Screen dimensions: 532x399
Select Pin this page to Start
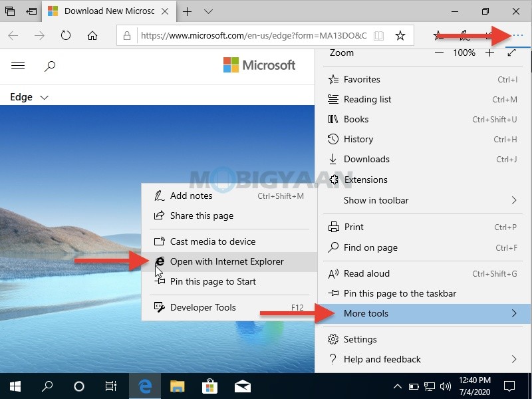[x=229, y=281]
